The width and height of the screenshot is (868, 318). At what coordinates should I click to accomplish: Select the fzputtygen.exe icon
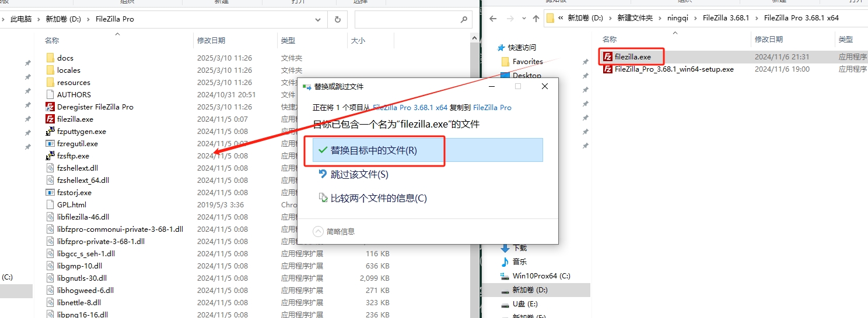pos(50,131)
